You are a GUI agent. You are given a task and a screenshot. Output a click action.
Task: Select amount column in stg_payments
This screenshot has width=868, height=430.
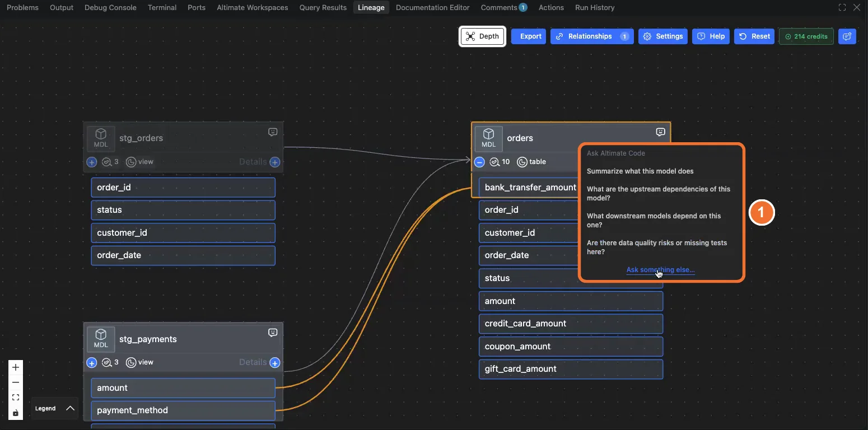pyautogui.click(x=183, y=388)
